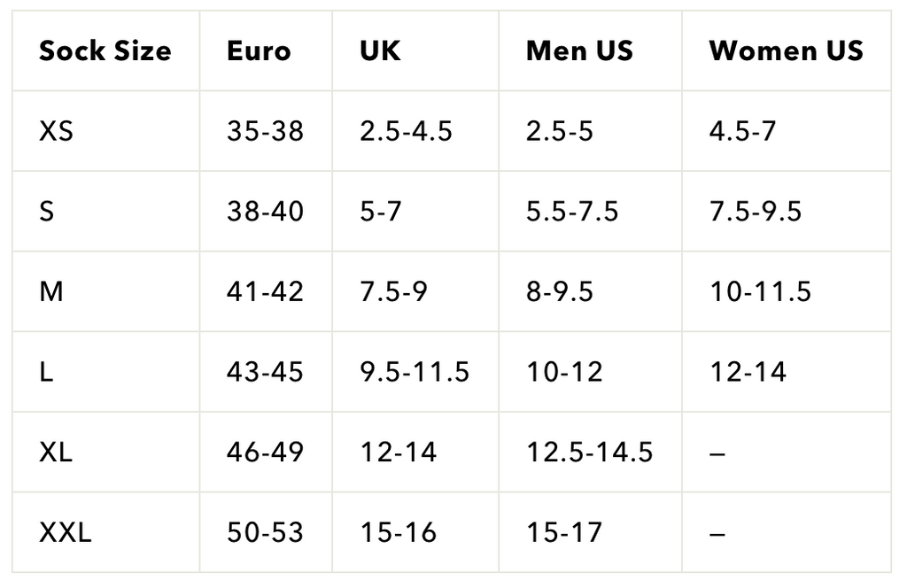Screen dimensions: 907x588
Task: Select the UK 9.5-11.5 cell
Action: 415,372
